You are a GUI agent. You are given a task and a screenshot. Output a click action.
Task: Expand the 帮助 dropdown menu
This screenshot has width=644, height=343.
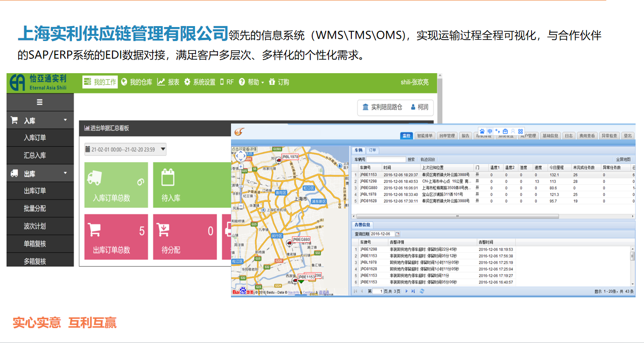(252, 82)
